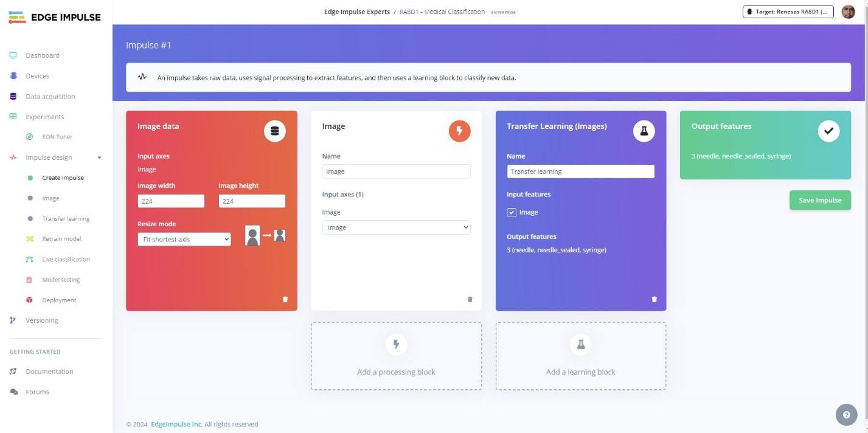
Task: Add a learning block
Action: pos(581,356)
